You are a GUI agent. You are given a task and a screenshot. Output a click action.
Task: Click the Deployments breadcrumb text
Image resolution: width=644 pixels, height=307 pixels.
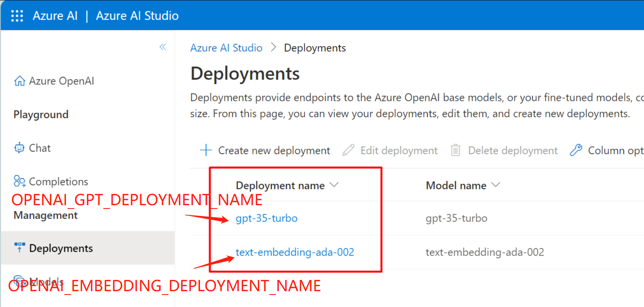click(x=315, y=48)
